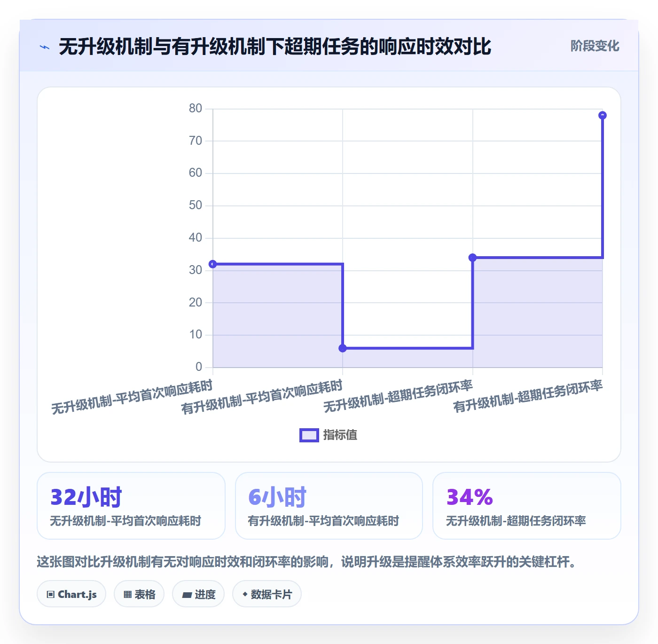Click the data point at value 78
Screen dimensions: 658x644
point(603,116)
